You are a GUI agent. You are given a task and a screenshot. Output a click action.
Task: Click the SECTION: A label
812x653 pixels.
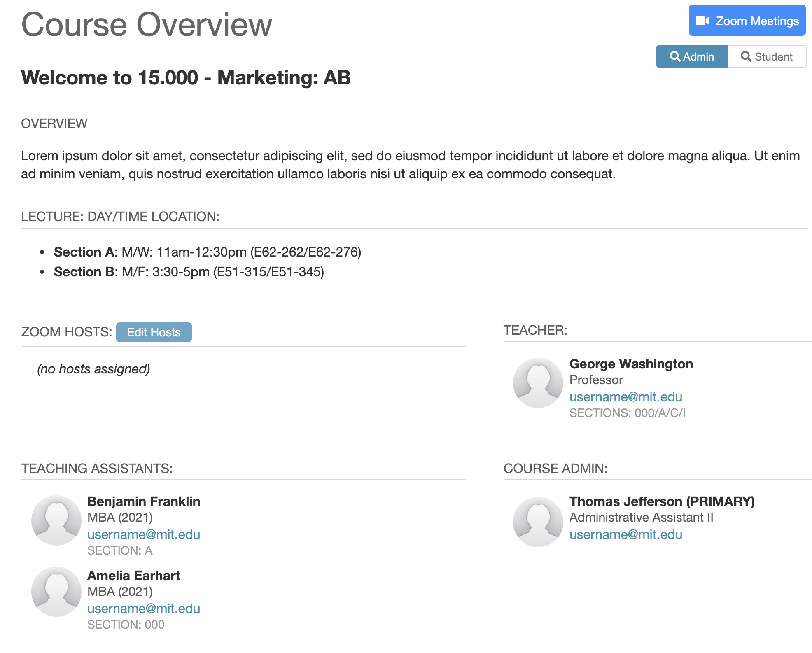coord(120,550)
